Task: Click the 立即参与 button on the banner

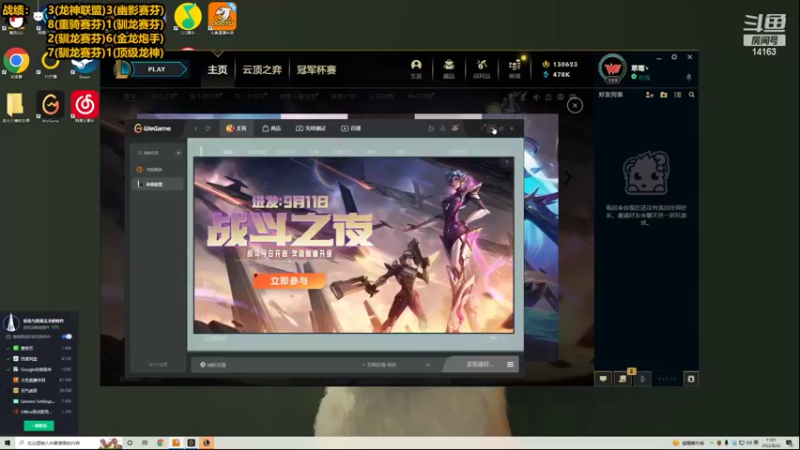Action: (x=289, y=281)
